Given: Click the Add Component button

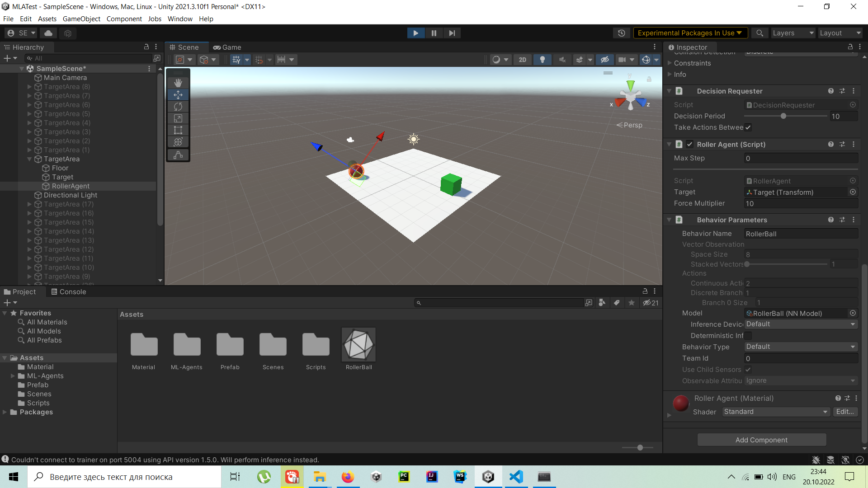Looking at the screenshot, I should 762,440.
